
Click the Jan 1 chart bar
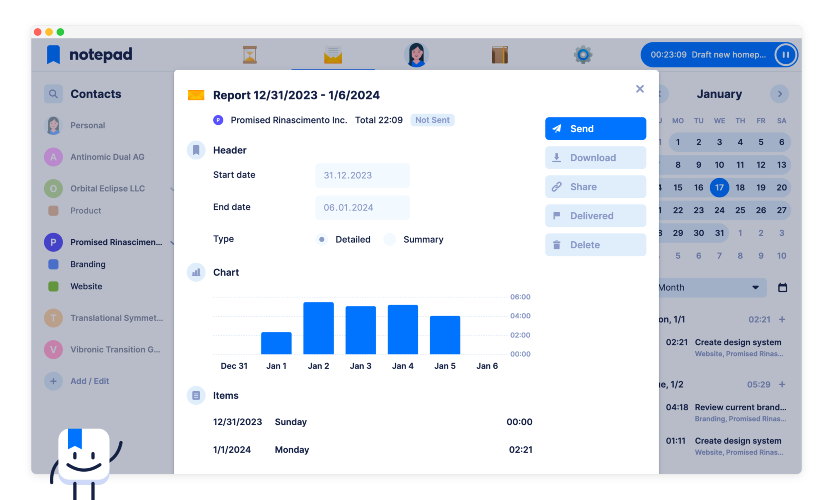276,343
